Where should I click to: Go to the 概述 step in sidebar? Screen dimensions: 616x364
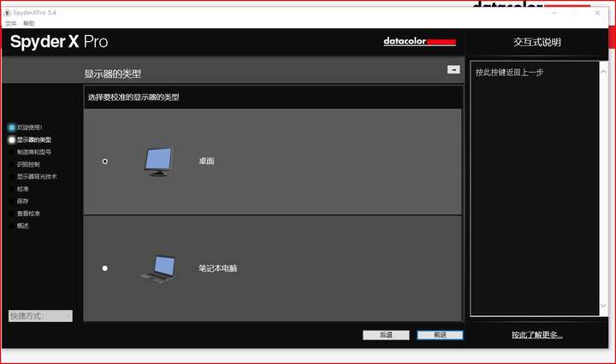click(x=23, y=226)
